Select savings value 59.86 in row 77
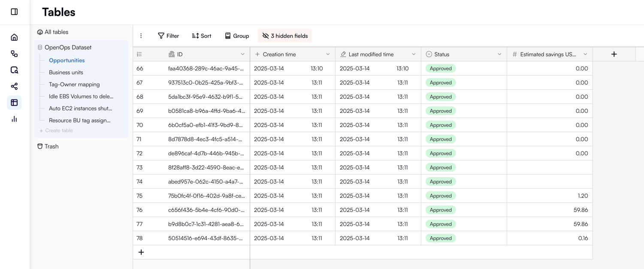644x269 pixels. (581, 224)
